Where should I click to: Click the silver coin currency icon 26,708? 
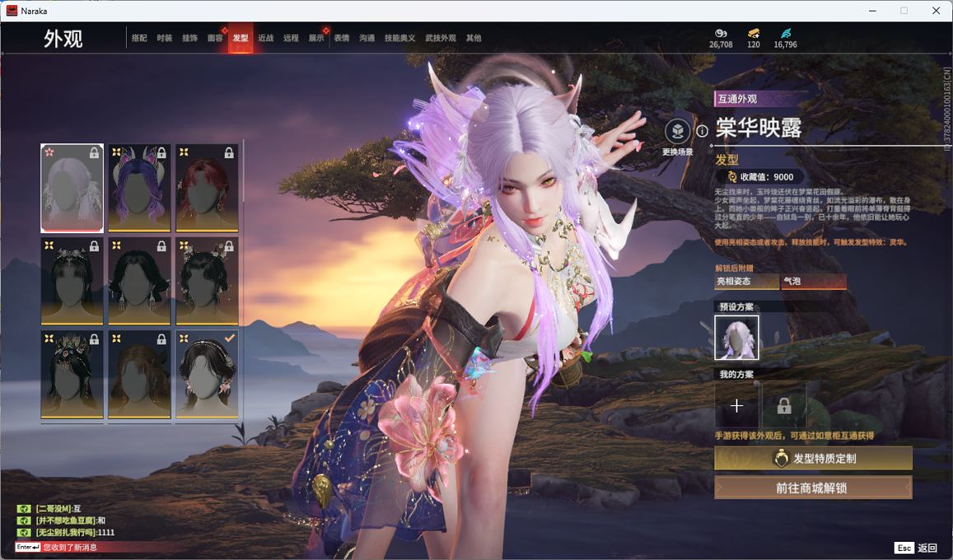pyautogui.click(x=721, y=34)
